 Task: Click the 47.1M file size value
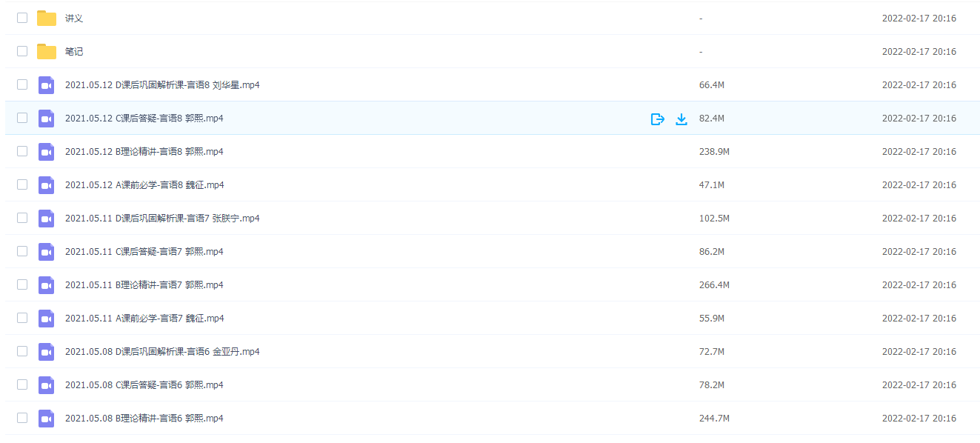click(712, 185)
